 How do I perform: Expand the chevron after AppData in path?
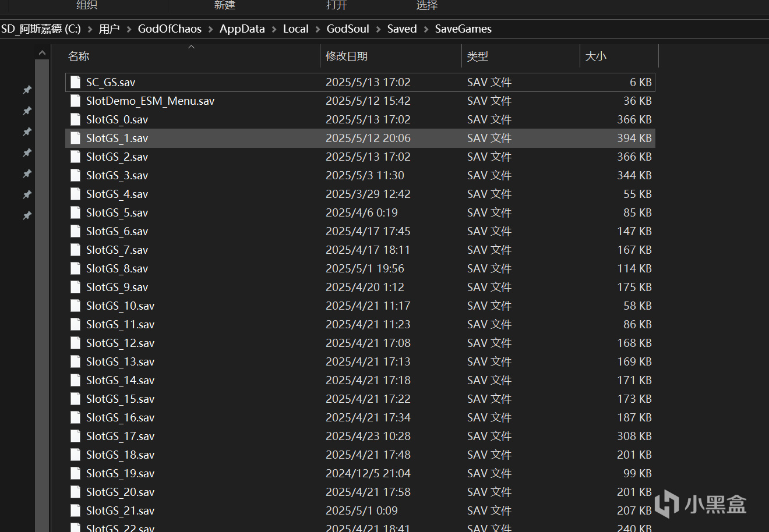click(274, 29)
